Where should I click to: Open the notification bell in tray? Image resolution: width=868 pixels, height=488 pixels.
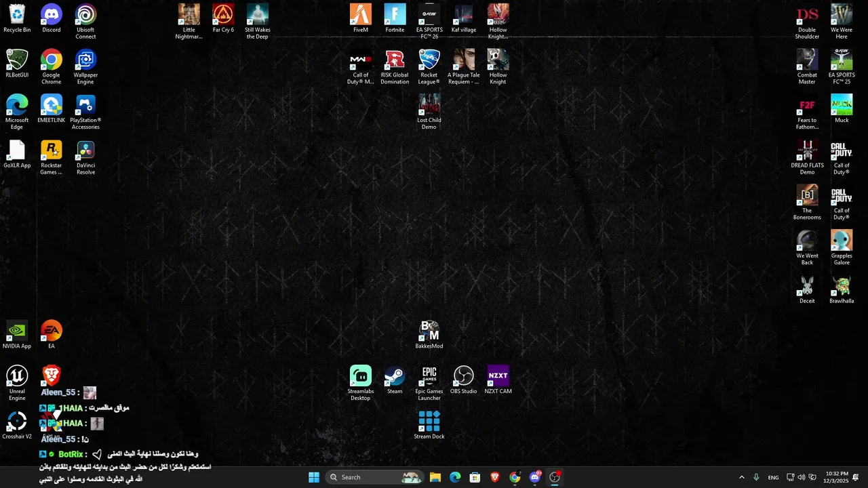(x=856, y=477)
